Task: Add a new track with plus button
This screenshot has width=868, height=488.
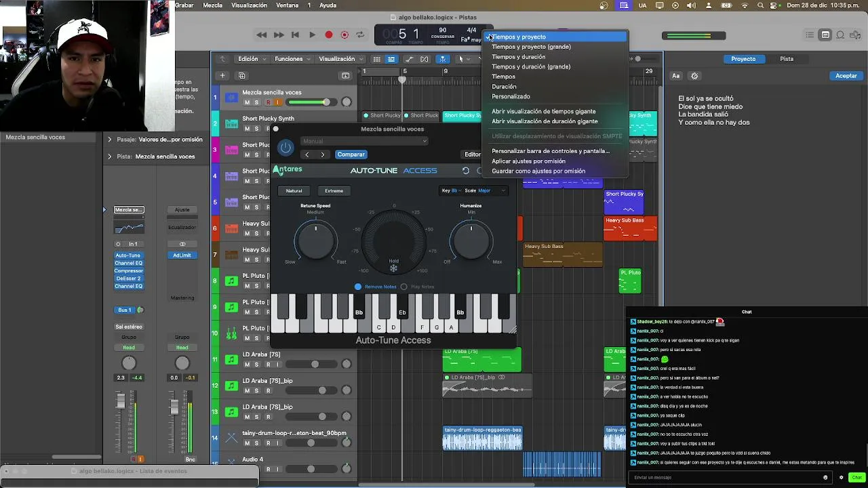Action: tap(222, 75)
